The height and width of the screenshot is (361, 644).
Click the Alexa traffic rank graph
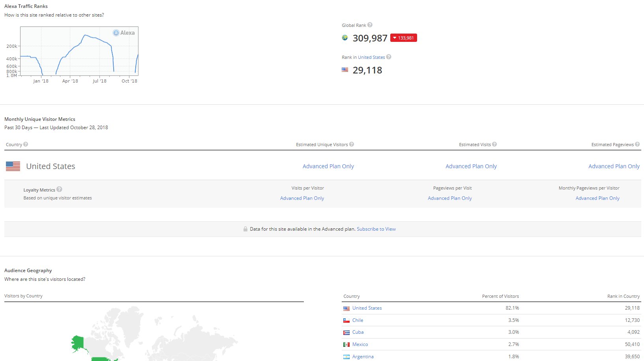79,51
